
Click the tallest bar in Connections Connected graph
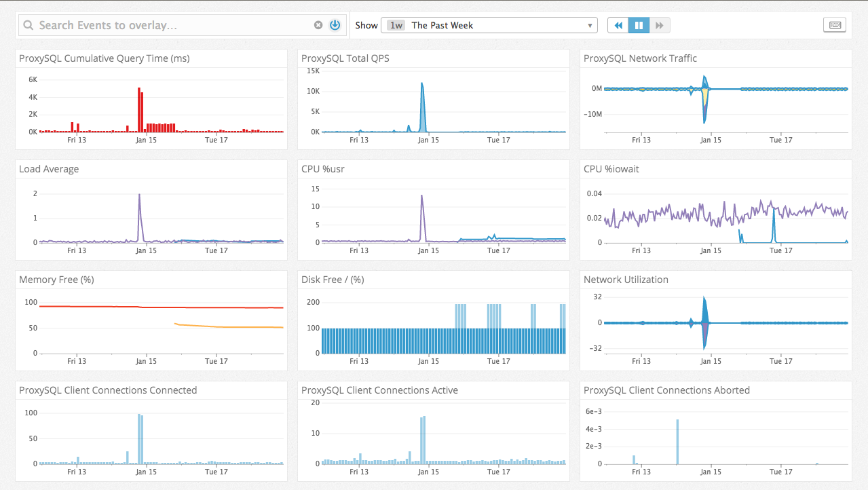139,438
